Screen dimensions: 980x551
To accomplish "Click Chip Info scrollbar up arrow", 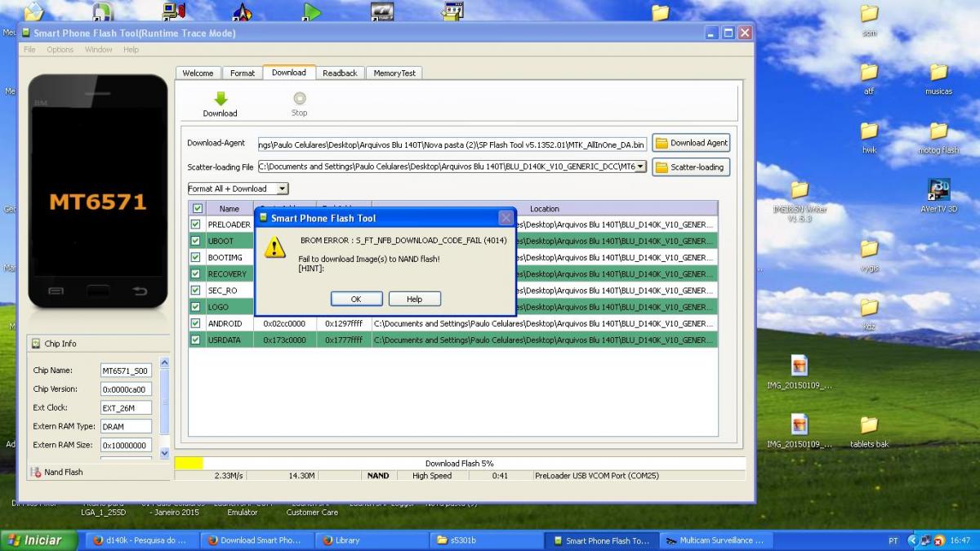I will coord(164,362).
